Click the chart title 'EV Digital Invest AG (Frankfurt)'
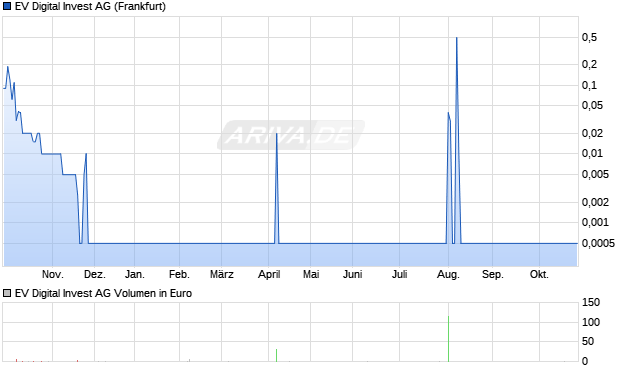The width and height of the screenshot is (620, 371). (90, 6)
